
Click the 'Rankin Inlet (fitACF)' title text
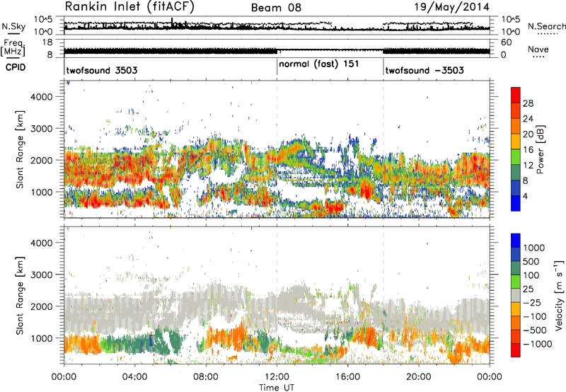(x=129, y=7)
